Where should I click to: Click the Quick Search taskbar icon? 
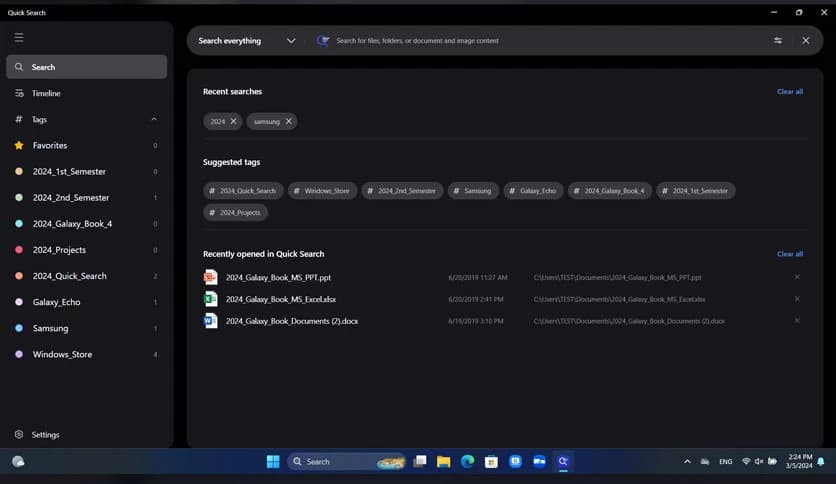pos(563,462)
